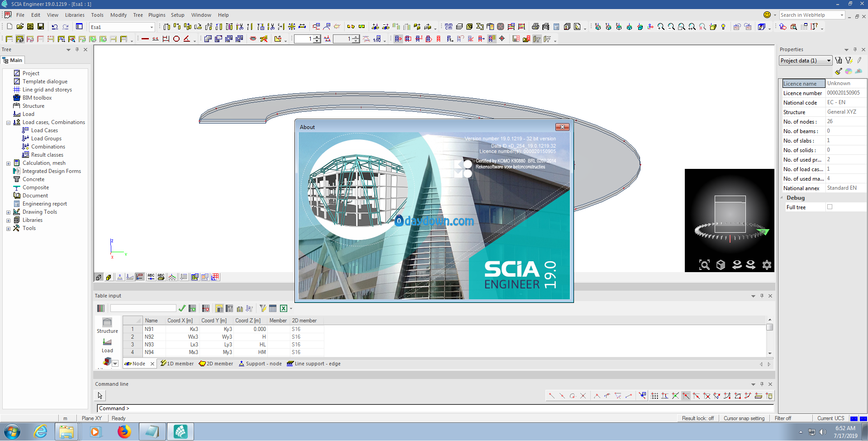868x441 pixels.
Task: Save the project with the floppy disk icon
Action: click(x=41, y=27)
